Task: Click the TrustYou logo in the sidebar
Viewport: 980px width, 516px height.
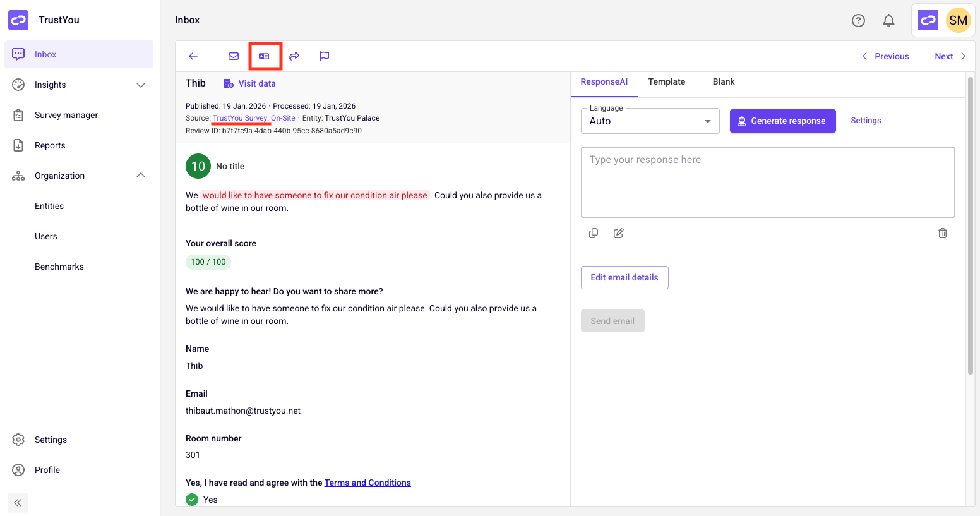Action: tap(18, 20)
